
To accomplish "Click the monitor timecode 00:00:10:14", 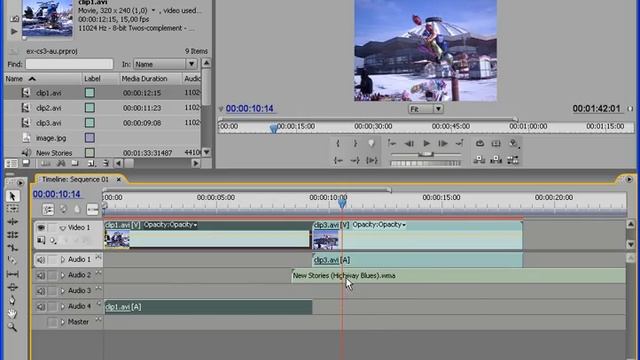I will (x=249, y=109).
